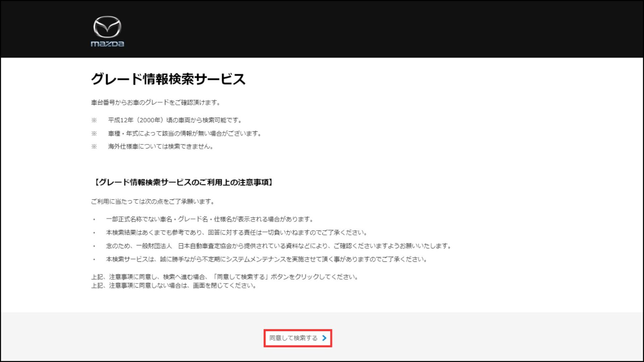The image size is (644, 362).
Task: Click the Mazda winged emblem logo
Action: point(107,27)
